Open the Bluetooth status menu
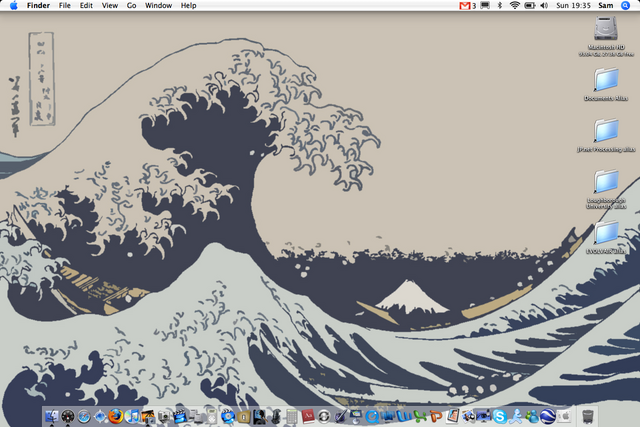Image resolution: width=640 pixels, height=427 pixels. coord(500,5)
